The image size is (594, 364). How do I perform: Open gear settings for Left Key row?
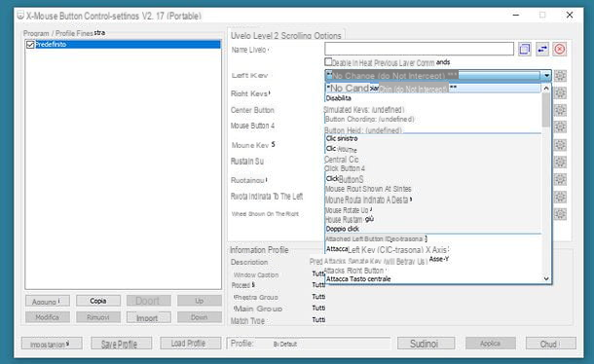(x=560, y=76)
